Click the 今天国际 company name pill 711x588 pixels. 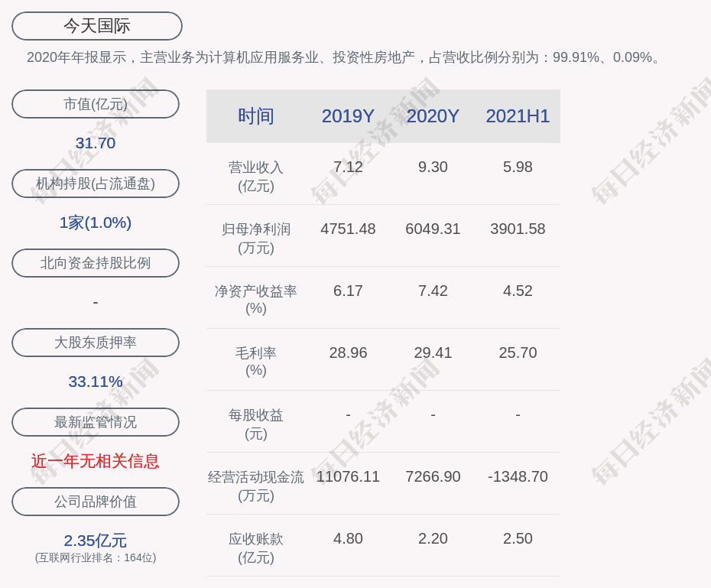pyautogui.click(x=97, y=26)
